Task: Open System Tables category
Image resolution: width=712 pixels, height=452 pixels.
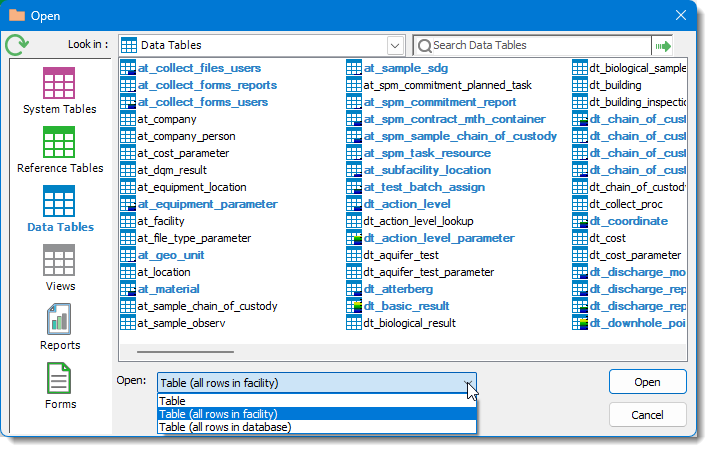Action: coord(59,91)
